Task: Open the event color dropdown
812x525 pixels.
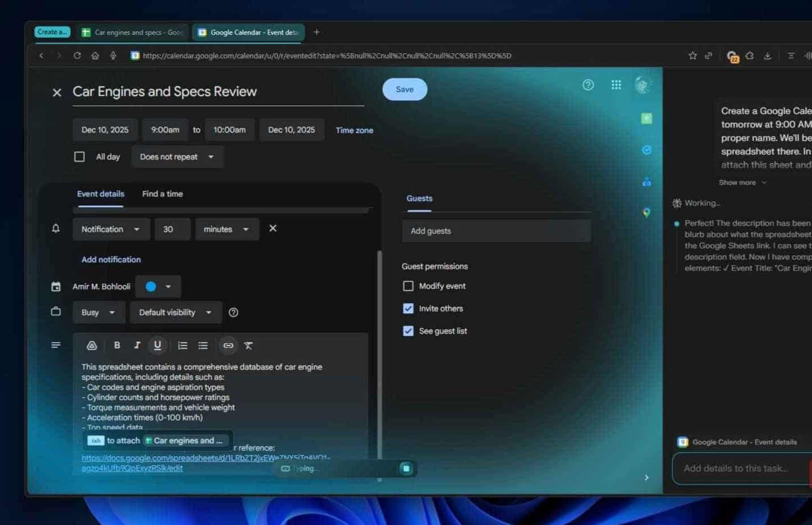Action: click(158, 287)
